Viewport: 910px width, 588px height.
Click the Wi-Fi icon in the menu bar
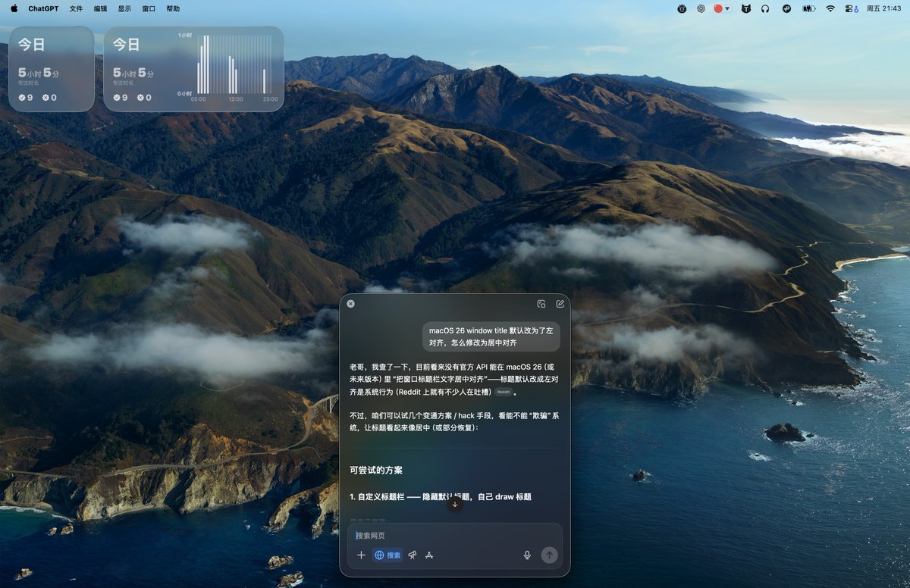830,9
